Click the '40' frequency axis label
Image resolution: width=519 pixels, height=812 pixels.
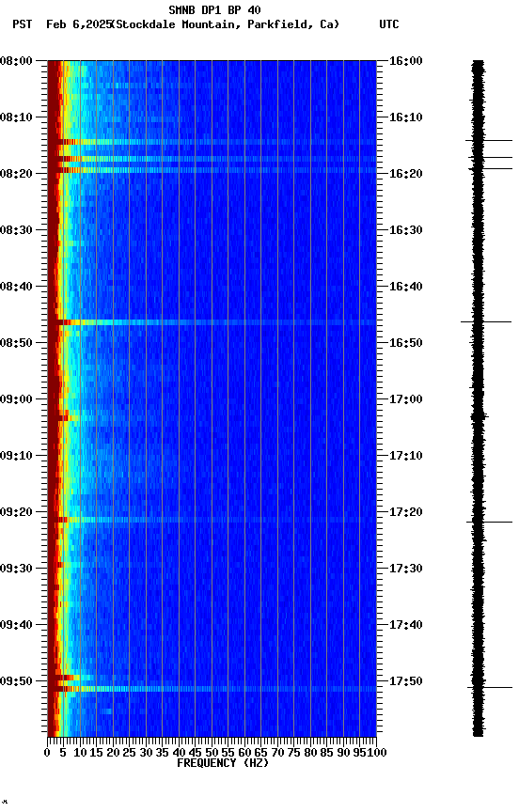(x=179, y=753)
